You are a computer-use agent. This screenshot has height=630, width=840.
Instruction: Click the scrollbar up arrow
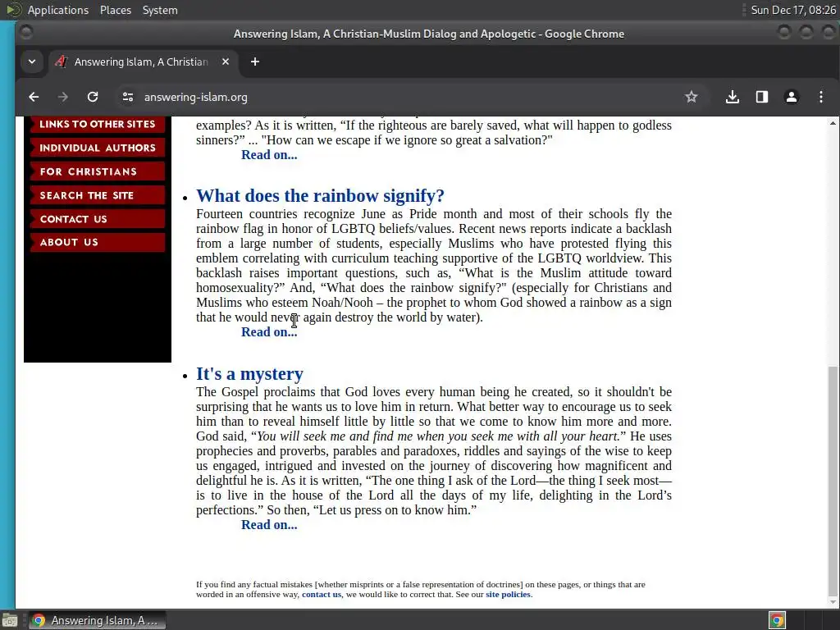coord(832,123)
